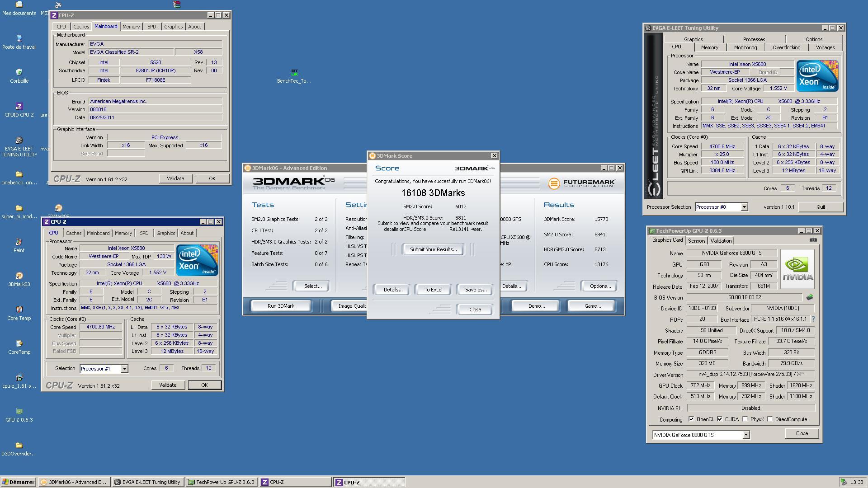Click Bus Interface question mark in GPU-Z

click(813, 319)
